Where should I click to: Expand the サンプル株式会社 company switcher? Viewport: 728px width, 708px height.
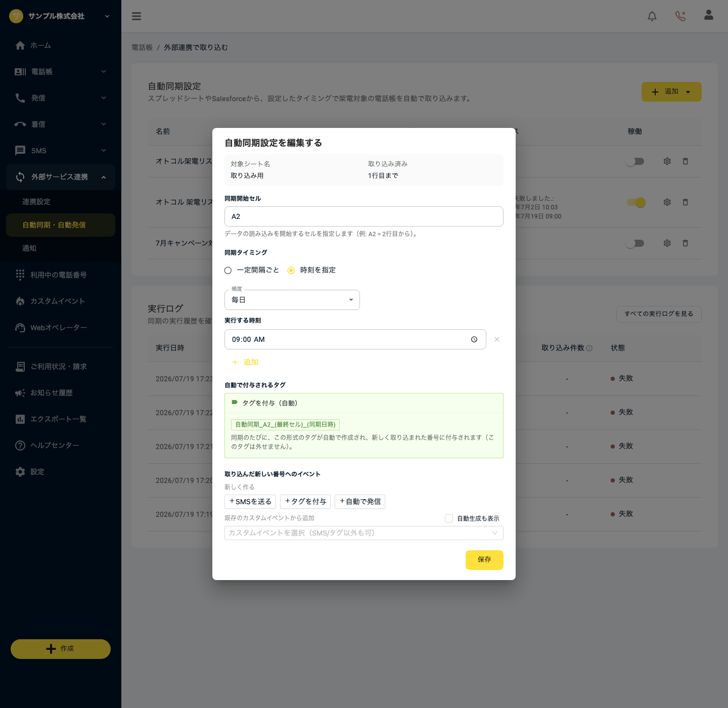pyautogui.click(x=107, y=16)
